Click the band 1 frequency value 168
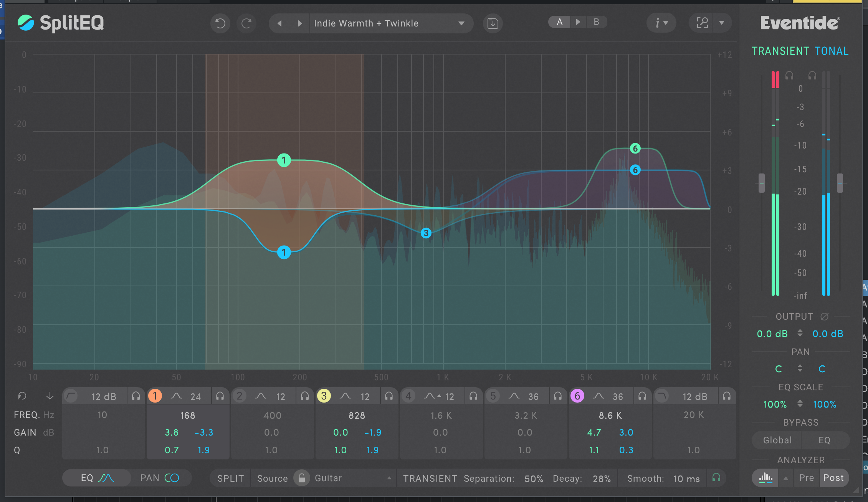 pyautogui.click(x=187, y=416)
